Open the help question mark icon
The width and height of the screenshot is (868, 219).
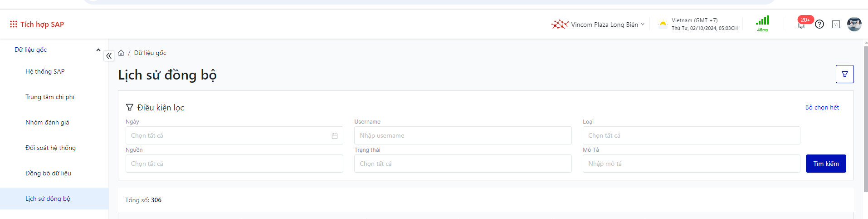click(x=819, y=24)
